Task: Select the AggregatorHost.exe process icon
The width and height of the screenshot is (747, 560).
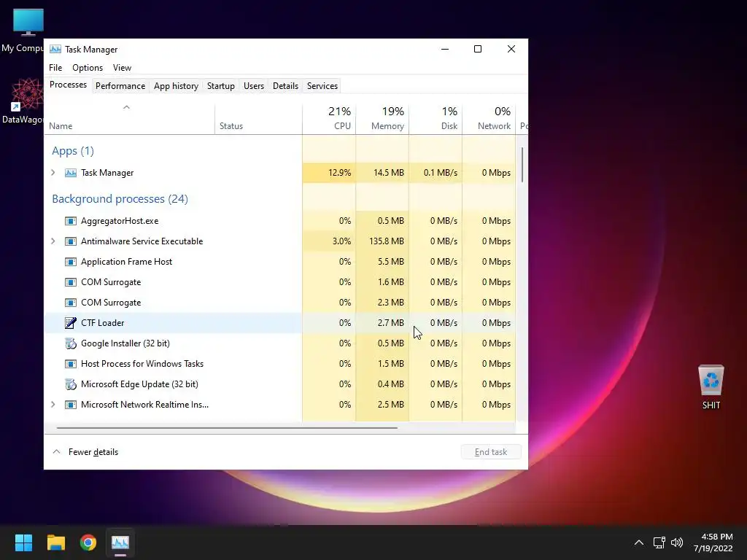Action: (71, 221)
